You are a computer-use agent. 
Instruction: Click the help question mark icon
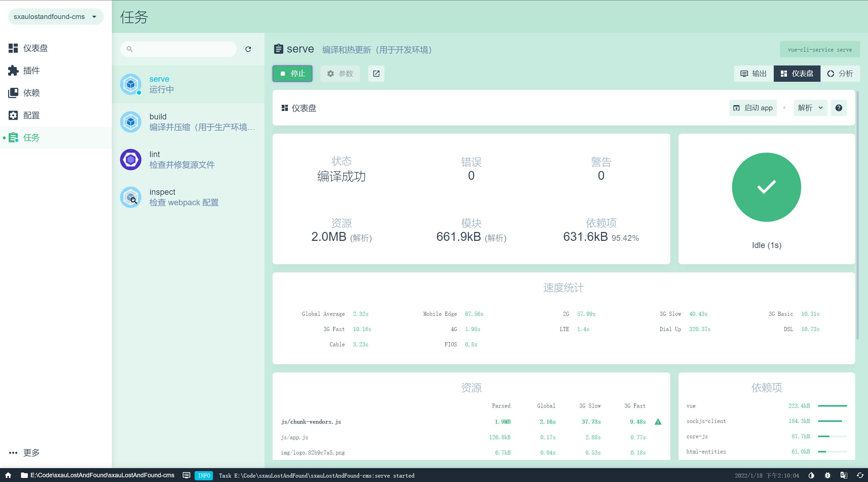point(839,108)
